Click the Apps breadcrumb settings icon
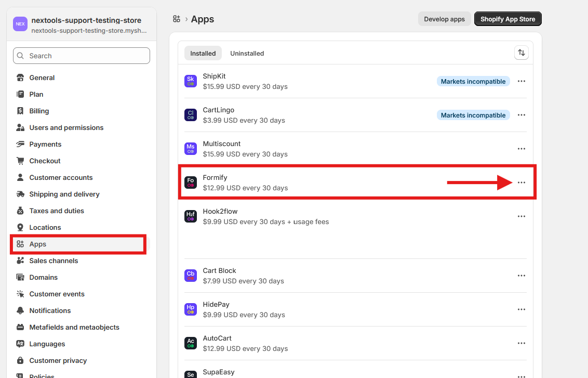Screen dimensions: 588x378 click(x=177, y=19)
